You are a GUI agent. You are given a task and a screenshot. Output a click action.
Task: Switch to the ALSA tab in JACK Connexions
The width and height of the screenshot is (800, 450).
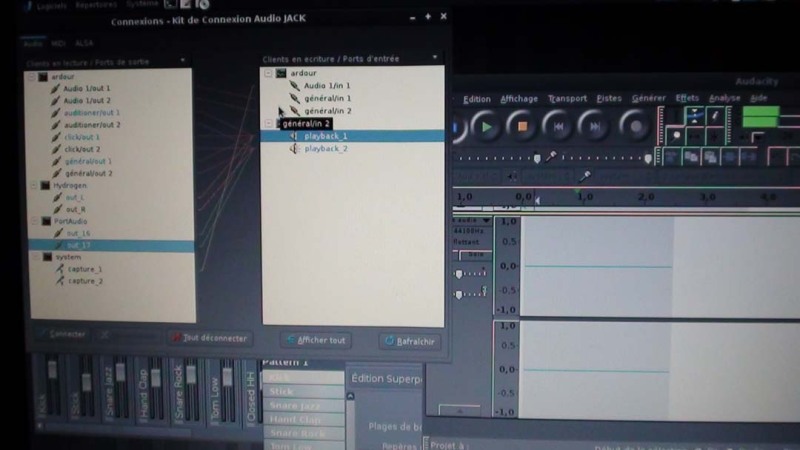pos(84,43)
